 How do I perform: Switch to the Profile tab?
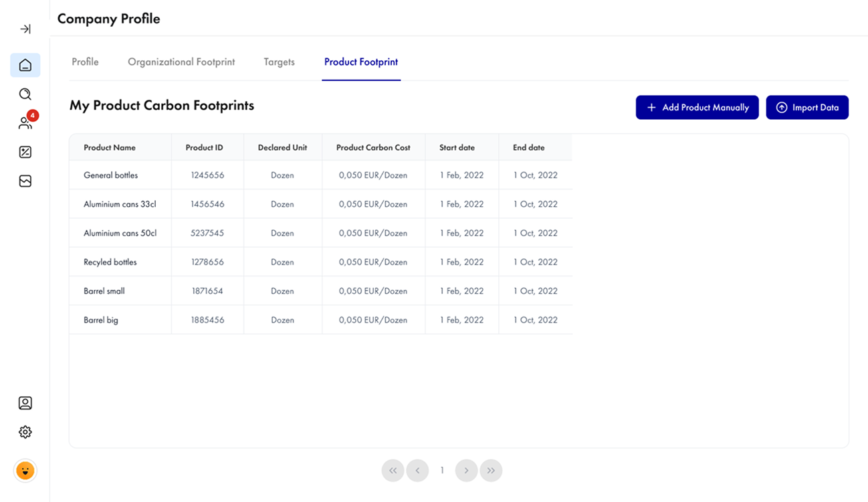(85, 62)
